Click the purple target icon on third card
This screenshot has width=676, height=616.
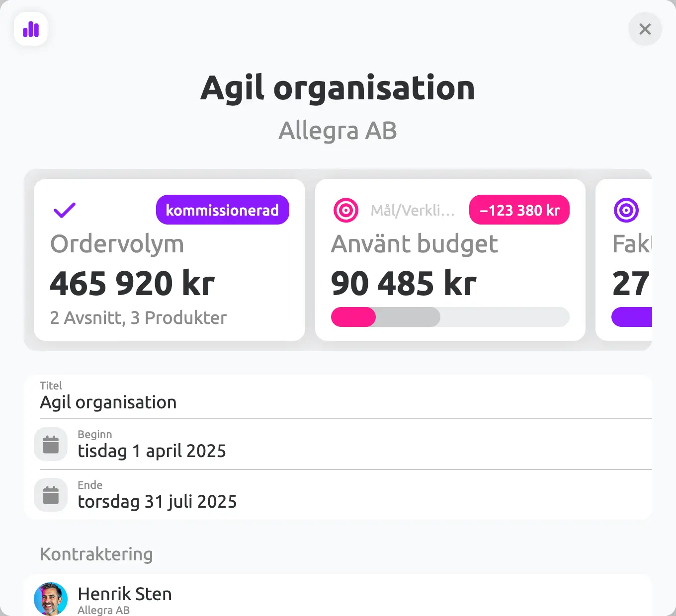pyautogui.click(x=626, y=210)
